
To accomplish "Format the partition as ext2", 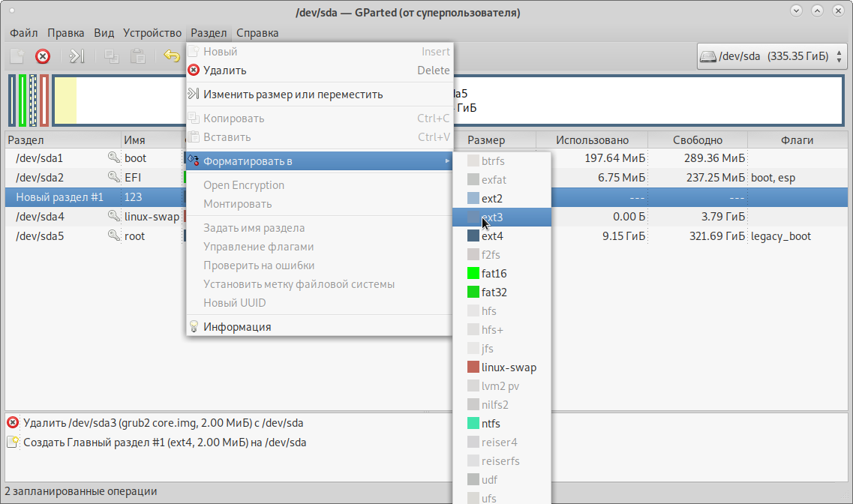I will (502, 199).
